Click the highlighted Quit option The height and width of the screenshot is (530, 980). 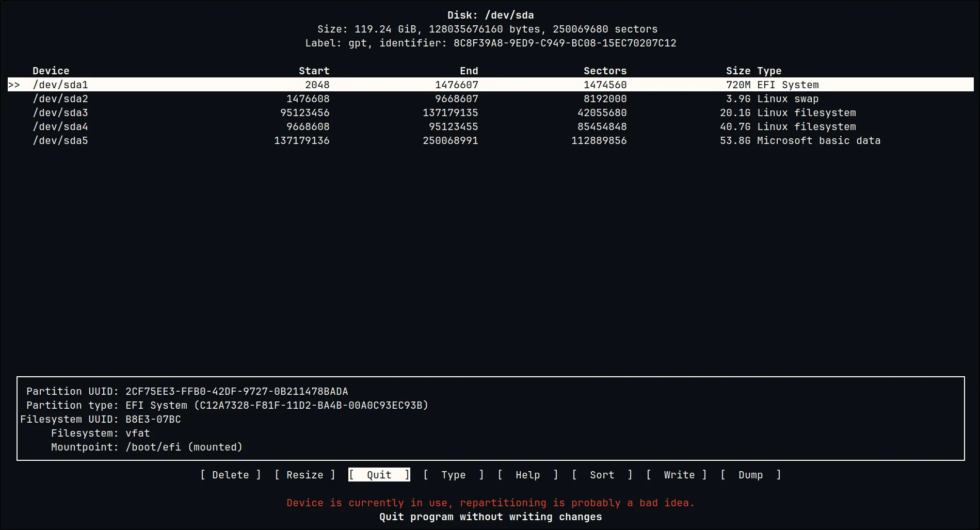point(379,475)
